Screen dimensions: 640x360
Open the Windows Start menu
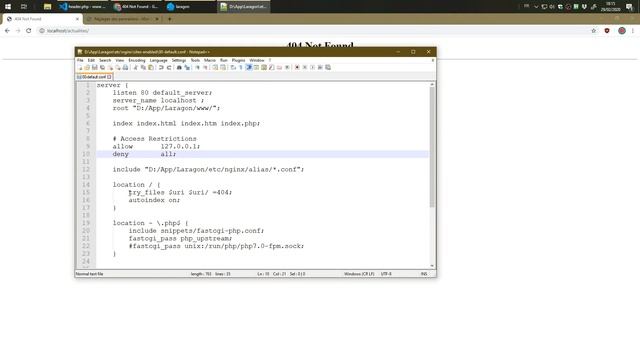[x=8, y=7]
